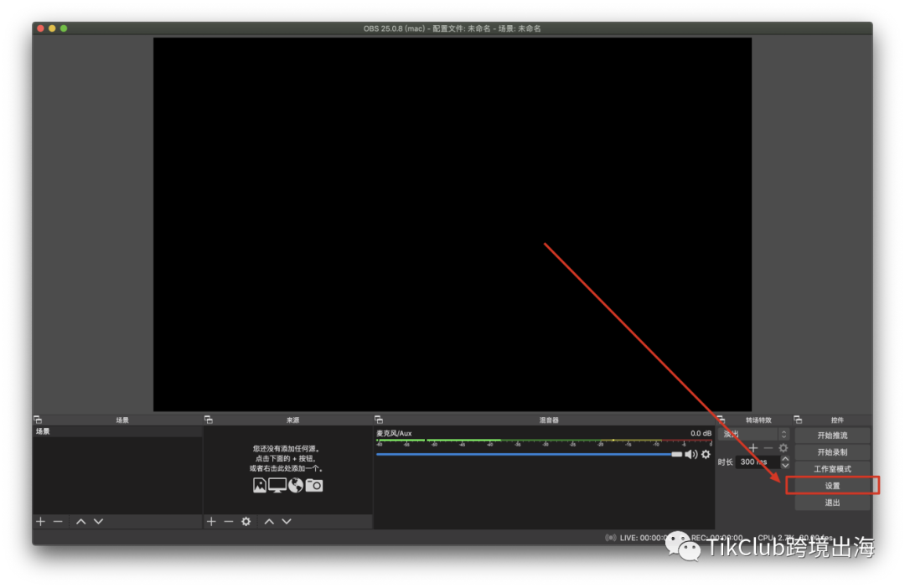Undock the 转场特效 panel using its float icon

tap(721, 420)
